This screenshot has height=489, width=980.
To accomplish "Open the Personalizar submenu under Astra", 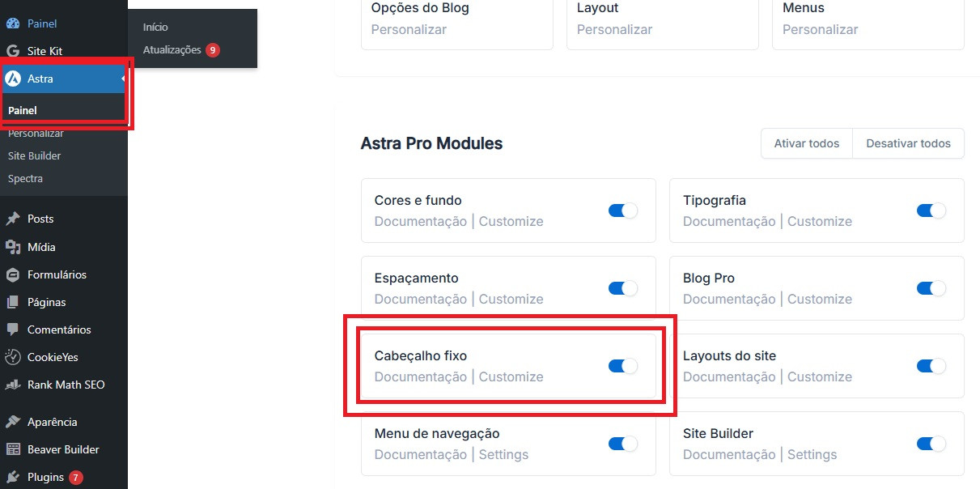I will click(36, 133).
